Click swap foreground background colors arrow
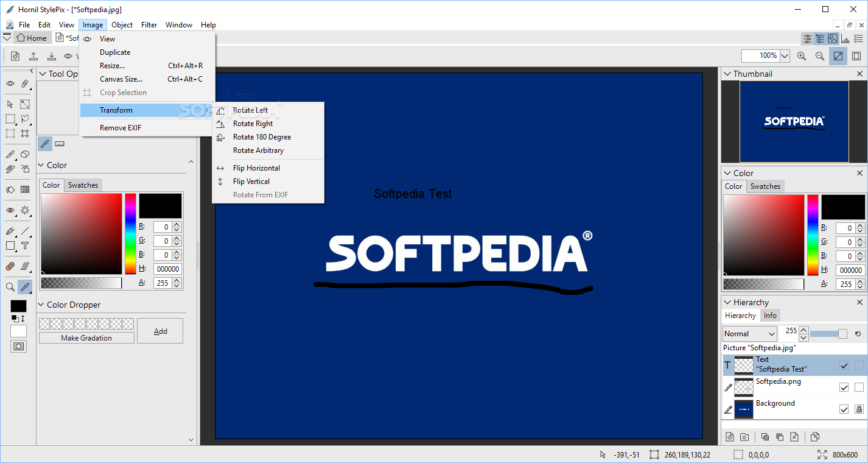The width and height of the screenshot is (868, 463). [23, 319]
